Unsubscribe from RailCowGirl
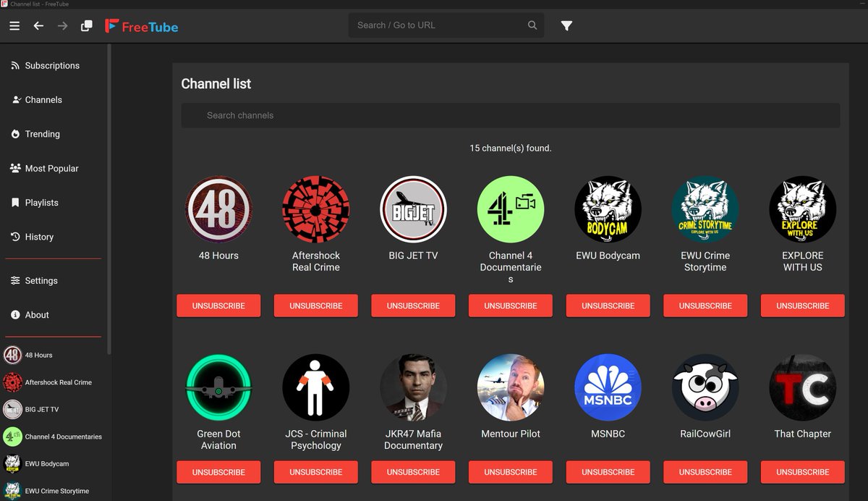Screen dimensions: 868x501 point(705,472)
